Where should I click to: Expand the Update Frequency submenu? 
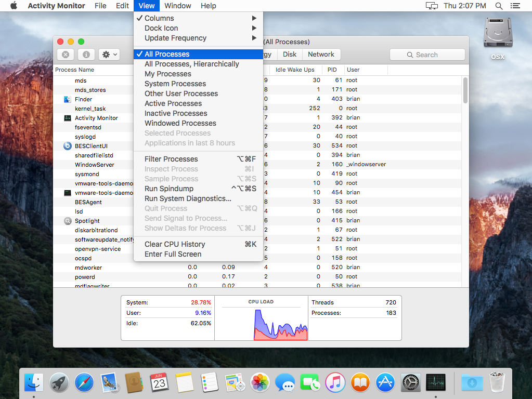(x=199, y=38)
